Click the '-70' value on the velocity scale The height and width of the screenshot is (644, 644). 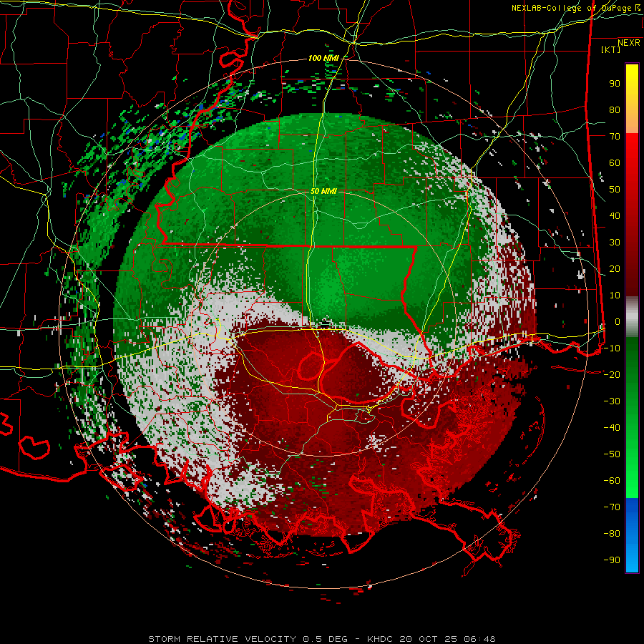click(612, 507)
